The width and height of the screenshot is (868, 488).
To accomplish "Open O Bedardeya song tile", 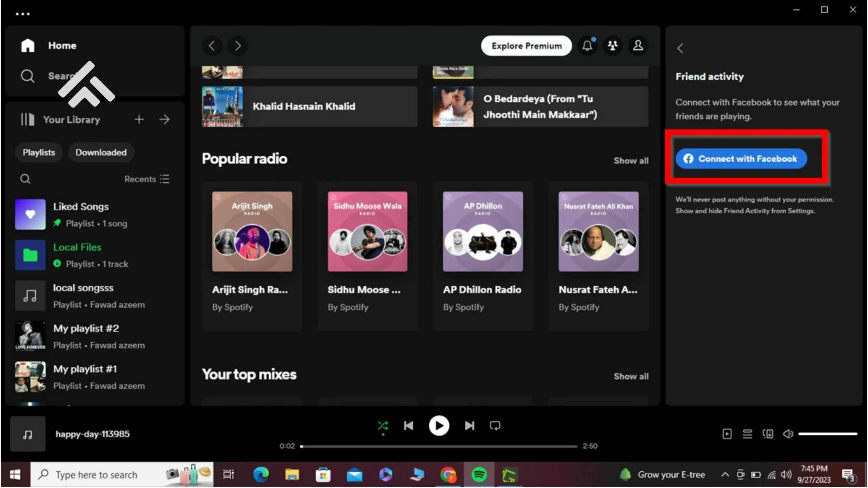I will click(x=540, y=107).
